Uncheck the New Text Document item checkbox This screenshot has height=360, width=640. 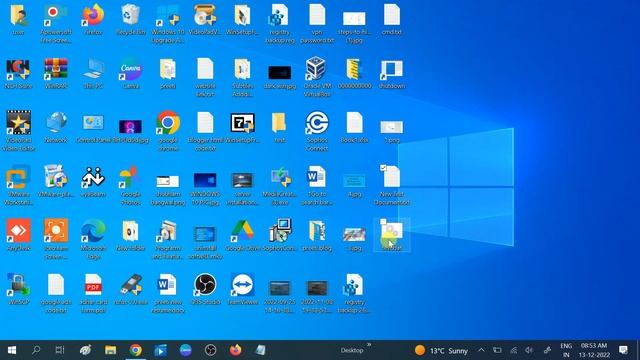click(383, 168)
